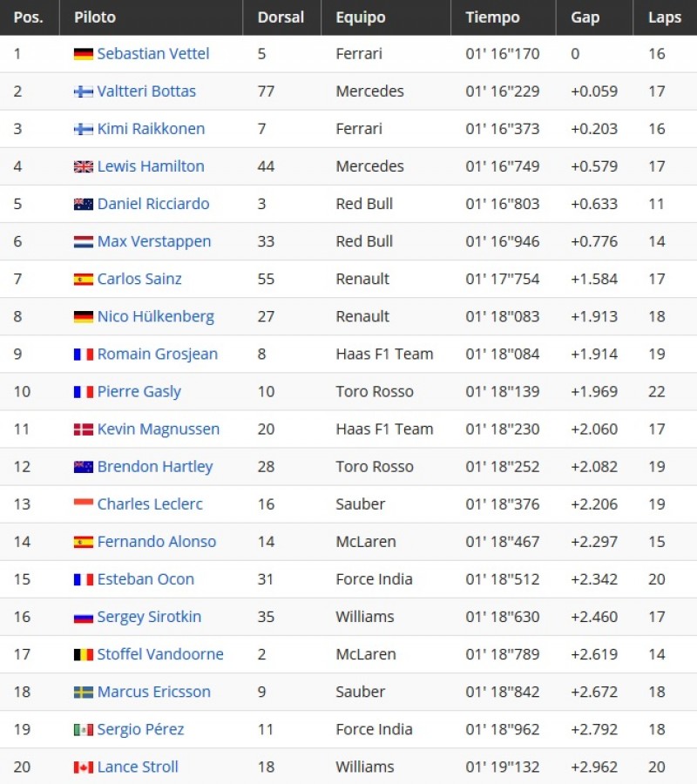Select the Sergey Sirotkin name link
The width and height of the screenshot is (697, 784).
point(149,617)
